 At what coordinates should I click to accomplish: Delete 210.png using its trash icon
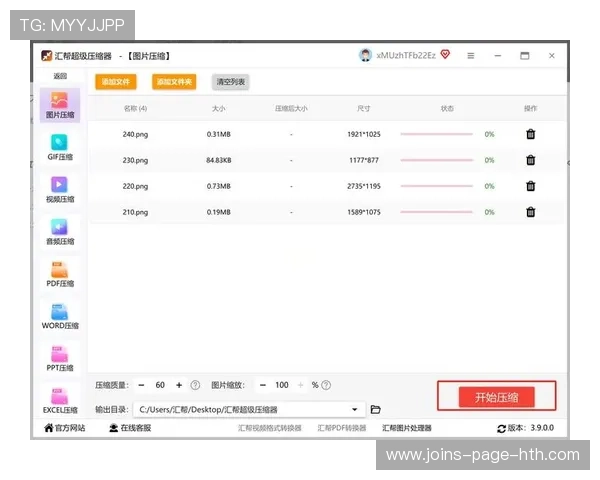(x=530, y=212)
